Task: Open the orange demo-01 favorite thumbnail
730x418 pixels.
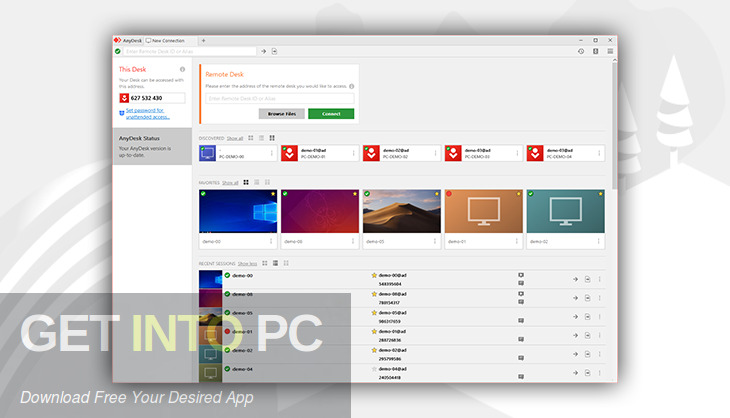Action: pyautogui.click(x=484, y=211)
